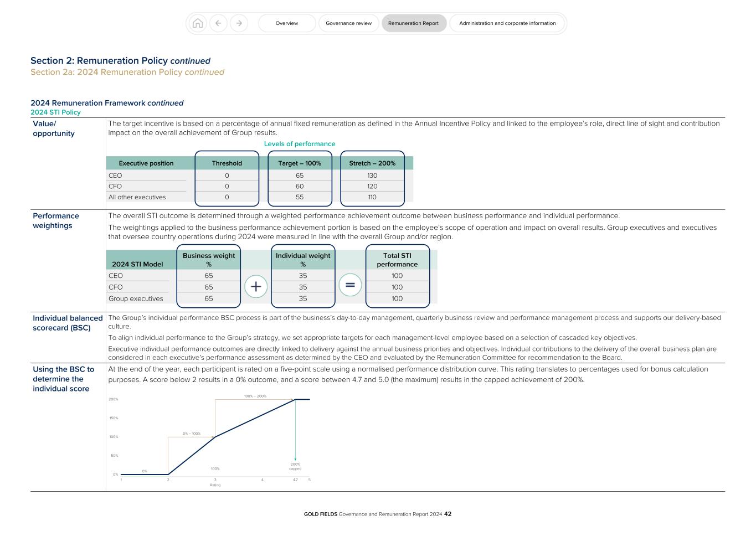Go to the next page using the forward arrow
Image resolution: width=756 pixels, height=536 pixels.
(239, 23)
